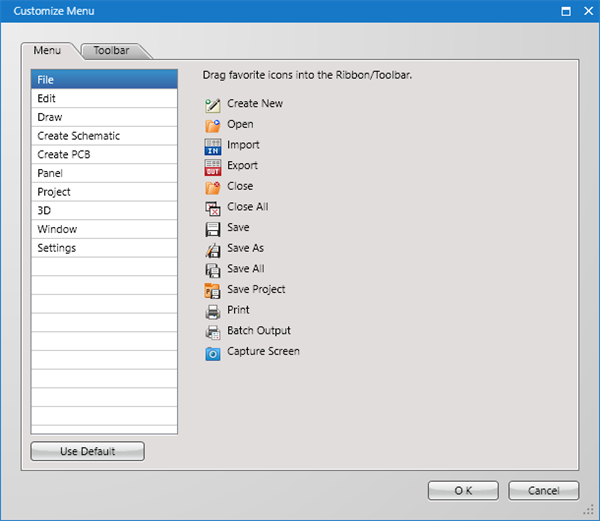Viewport: 600px width, 521px height.
Task: Select the Open folder icon
Action: [x=212, y=125]
